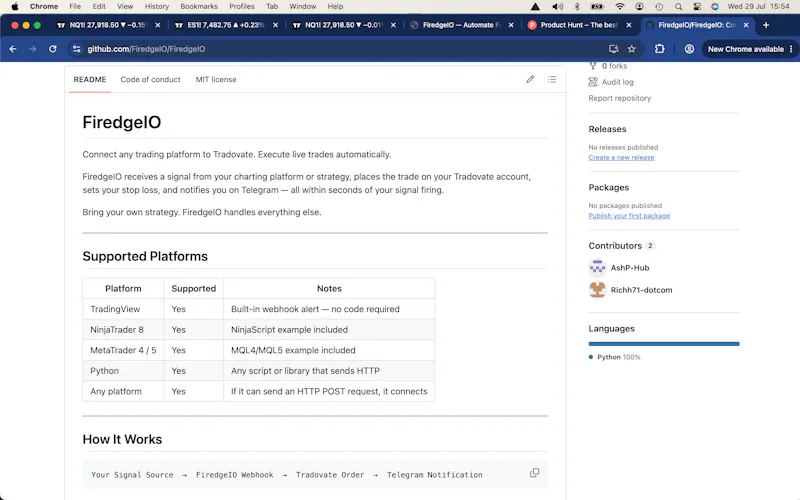This screenshot has width=800, height=500.
Task: Click the volume icon in menu bar
Action: 558,7
